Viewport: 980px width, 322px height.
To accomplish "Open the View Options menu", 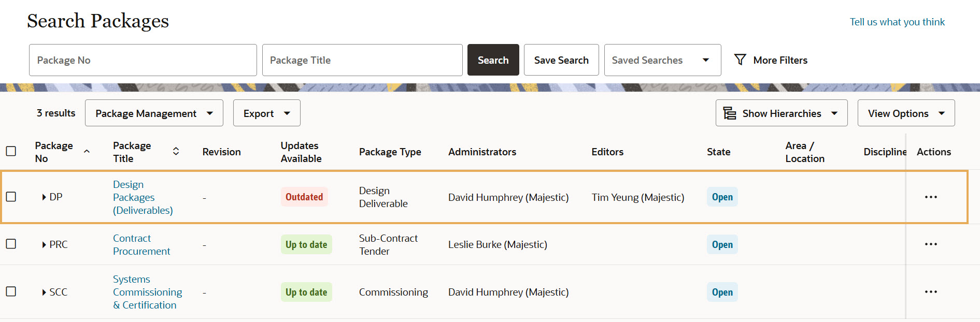I will (x=906, y=113).
